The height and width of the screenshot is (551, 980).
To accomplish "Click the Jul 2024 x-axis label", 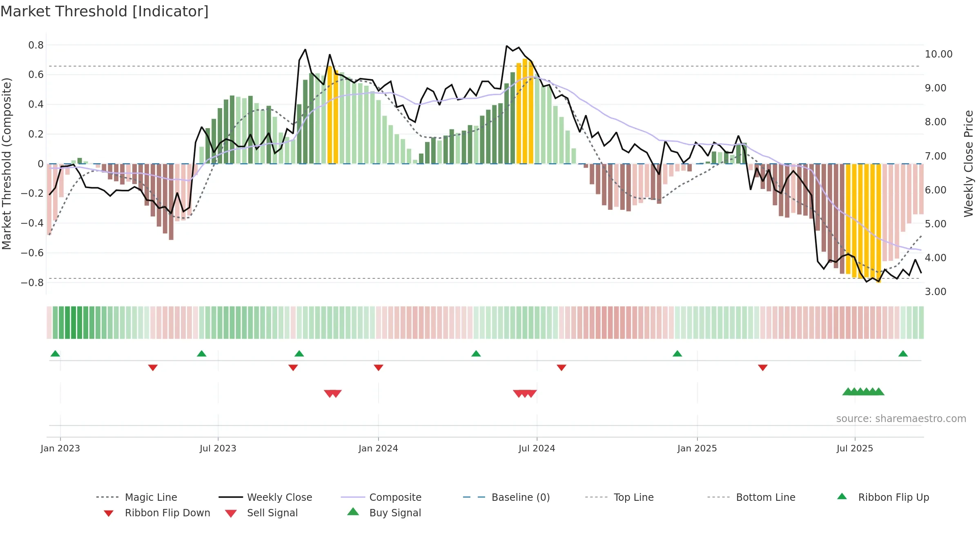I will [x=537, y=449].
